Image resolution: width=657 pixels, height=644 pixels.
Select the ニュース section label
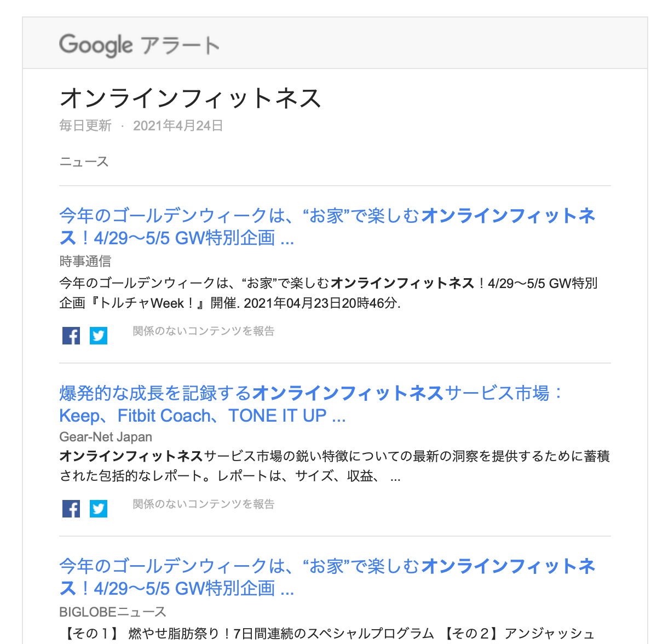(84, 162)
